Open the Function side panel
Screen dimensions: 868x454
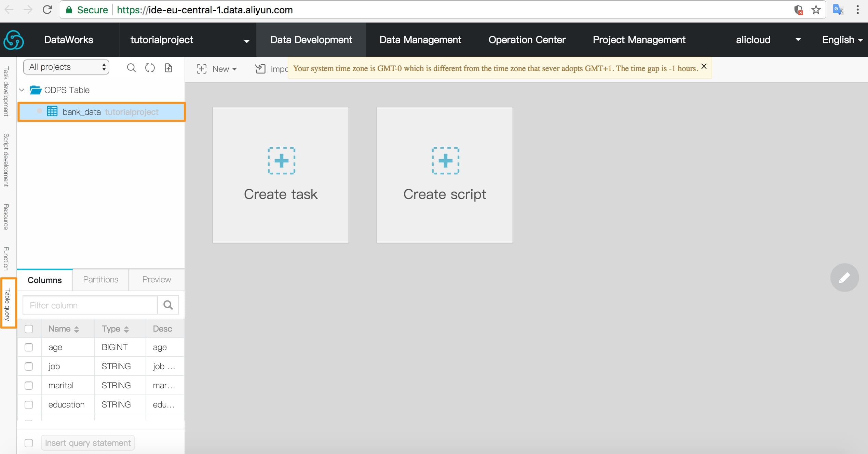coord(6,258)
